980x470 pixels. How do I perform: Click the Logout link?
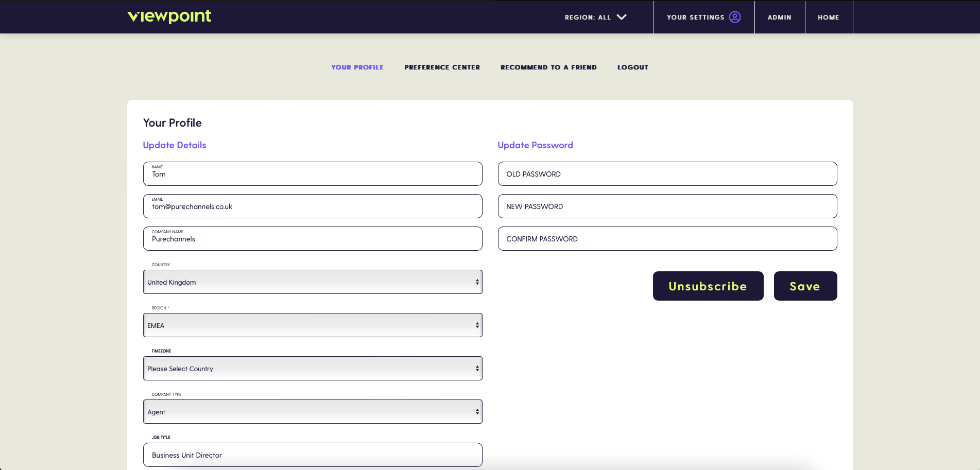tap(633, 67)
